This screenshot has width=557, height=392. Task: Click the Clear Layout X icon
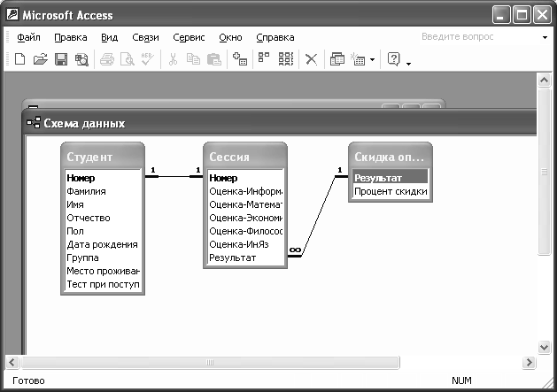[x=311, y=59]
